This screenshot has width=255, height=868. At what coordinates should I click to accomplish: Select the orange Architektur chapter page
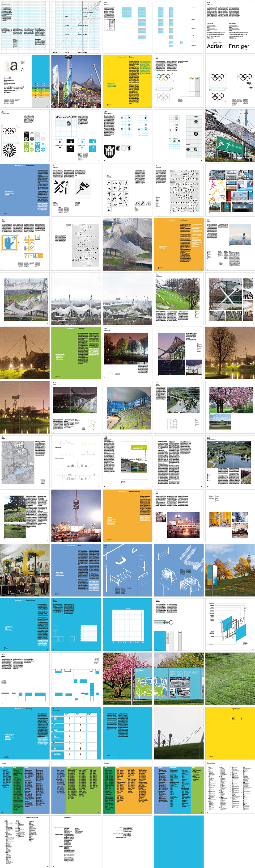tap(178, 244)
